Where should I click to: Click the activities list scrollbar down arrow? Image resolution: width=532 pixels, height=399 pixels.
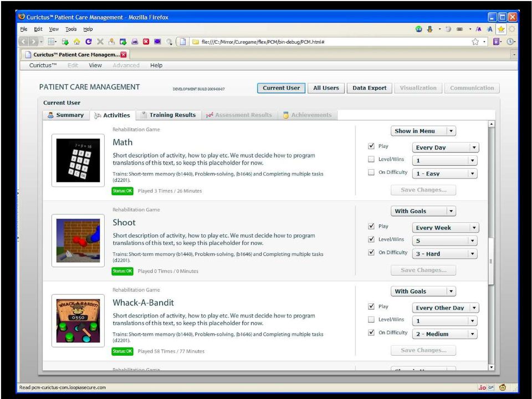(491, 367)
